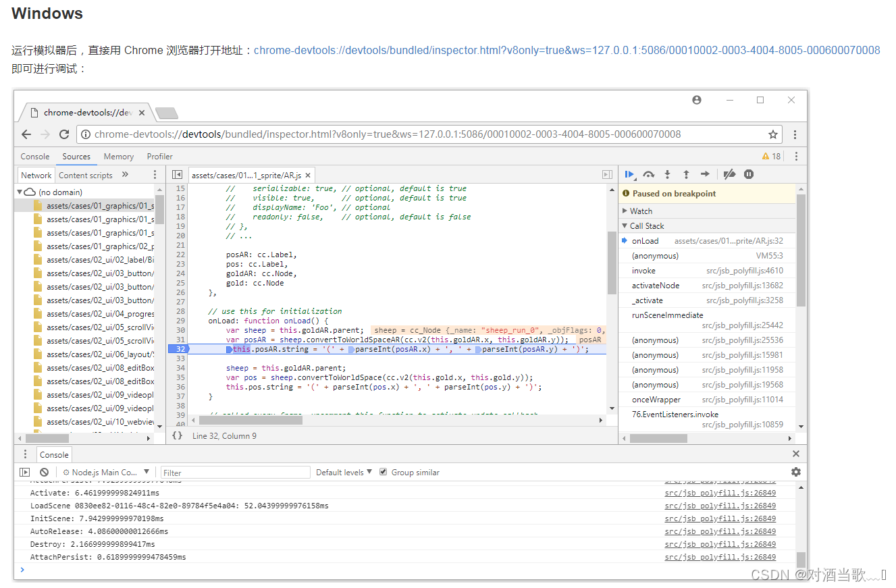Select the activateNode call stack frame
896x588 pixels.
[x=707, y=286]
